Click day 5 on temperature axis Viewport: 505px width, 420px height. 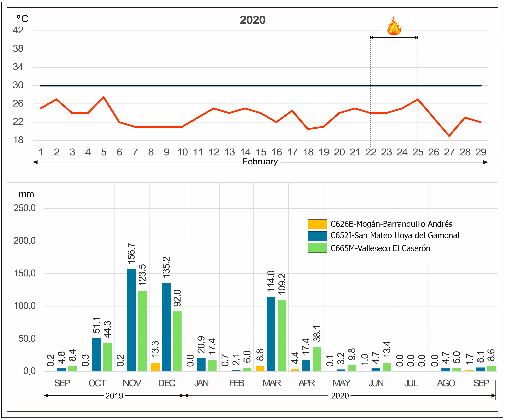104,152
